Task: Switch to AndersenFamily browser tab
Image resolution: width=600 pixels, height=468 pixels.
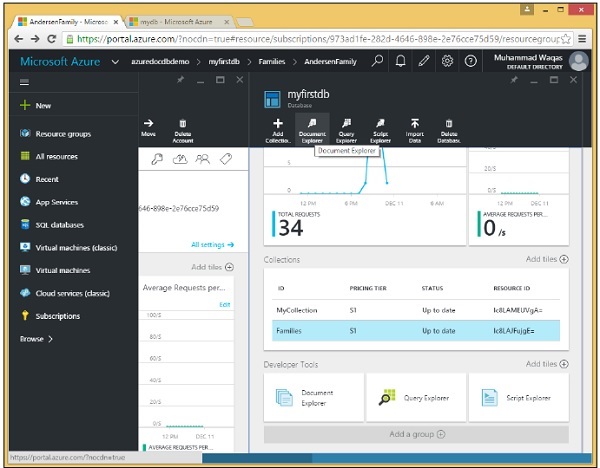Action: point(68,22)
